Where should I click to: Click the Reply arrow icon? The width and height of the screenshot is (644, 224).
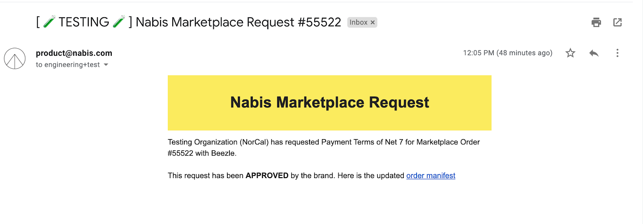(x=594, y=53)
